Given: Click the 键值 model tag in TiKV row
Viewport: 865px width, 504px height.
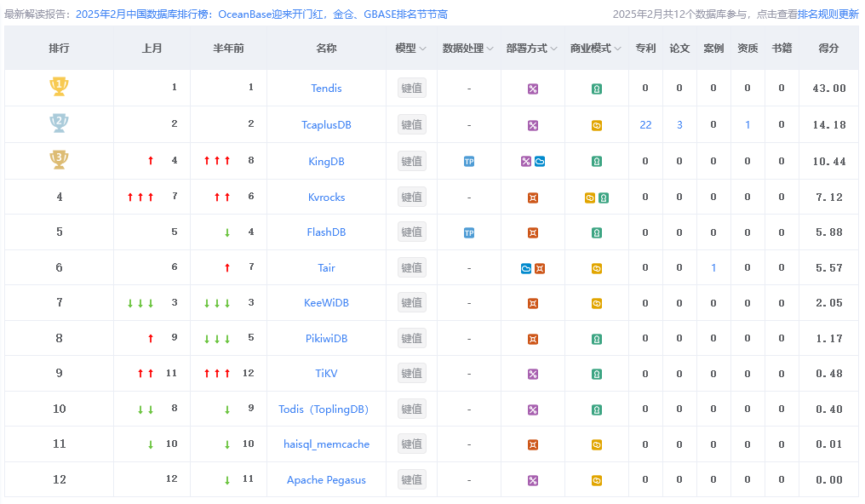Looking at the screenshot, I should pos(411,374).
